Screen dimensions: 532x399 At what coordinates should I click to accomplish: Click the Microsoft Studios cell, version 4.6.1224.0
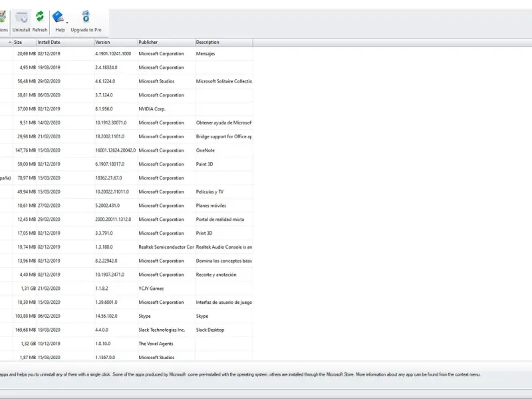point(156,81)
